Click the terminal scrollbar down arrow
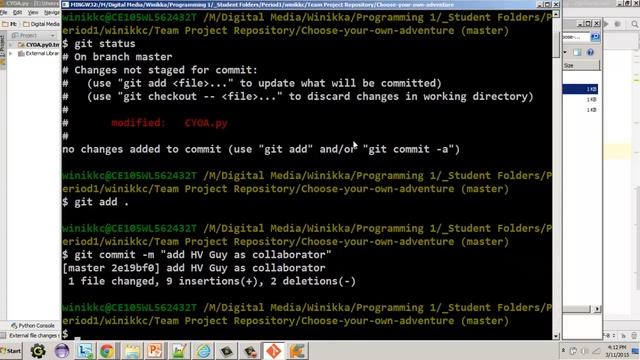 (x=556, y=336)
